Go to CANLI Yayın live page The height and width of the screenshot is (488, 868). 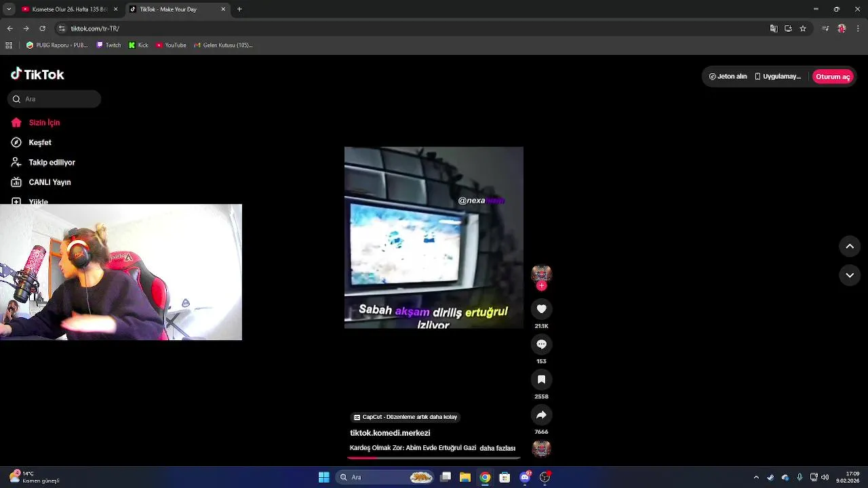[41, 182]
